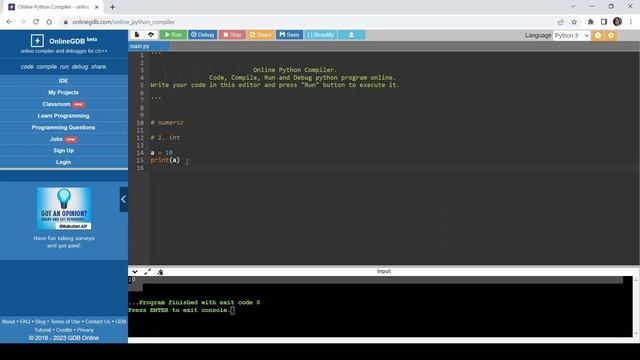Toggle the browser side panel icon
The width and height of the screenshot is (640, 360).
tap(604, 22)
